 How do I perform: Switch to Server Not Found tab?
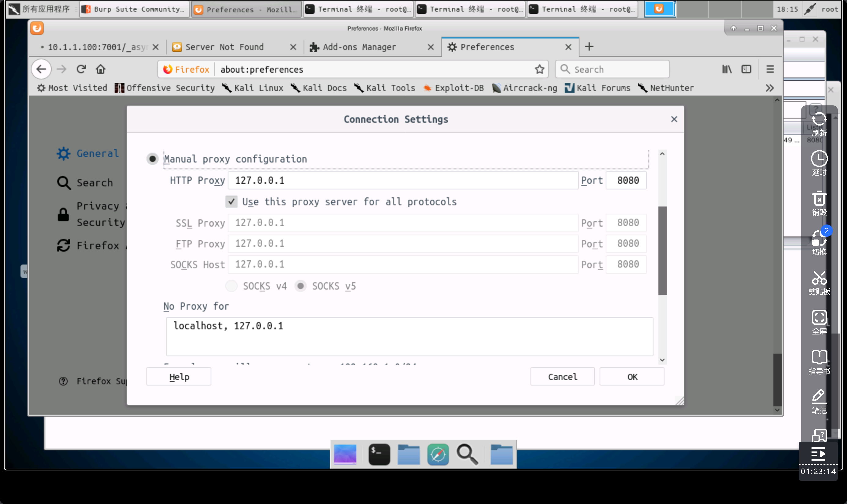[225, 47]
